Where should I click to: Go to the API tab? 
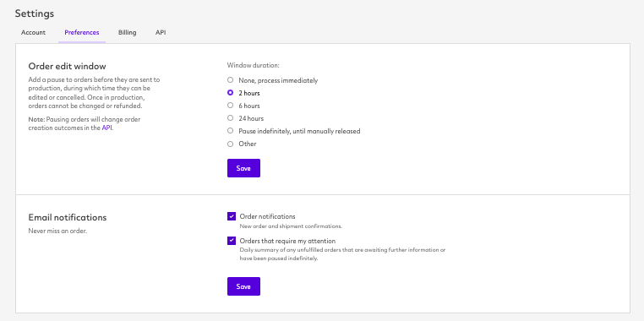(x=161, y=32)
